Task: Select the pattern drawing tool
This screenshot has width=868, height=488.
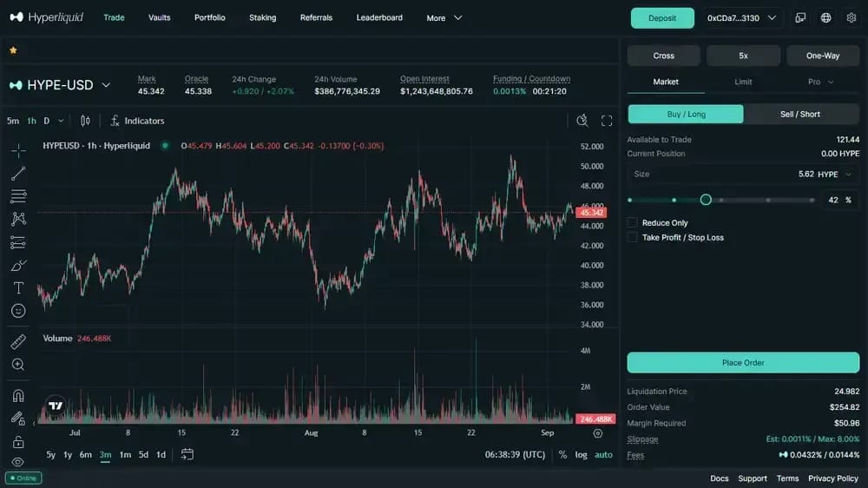Action: point(18,219)
